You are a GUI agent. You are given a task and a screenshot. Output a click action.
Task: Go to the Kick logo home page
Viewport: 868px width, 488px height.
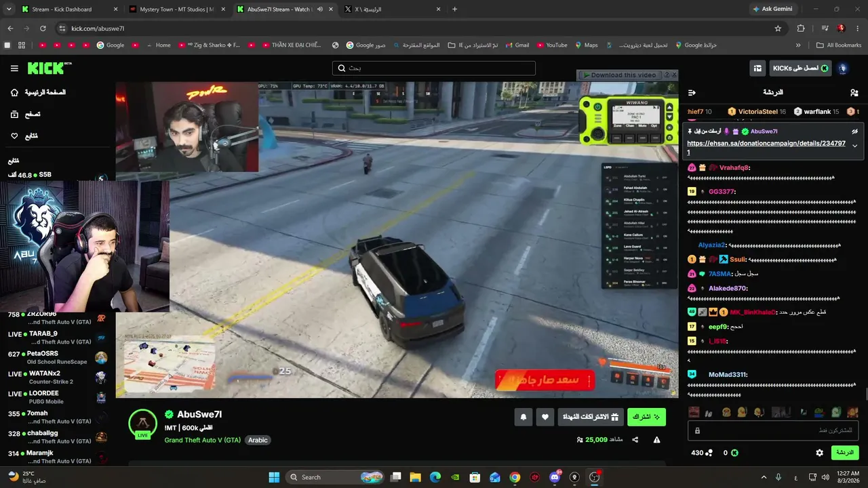tap(50, 68)
